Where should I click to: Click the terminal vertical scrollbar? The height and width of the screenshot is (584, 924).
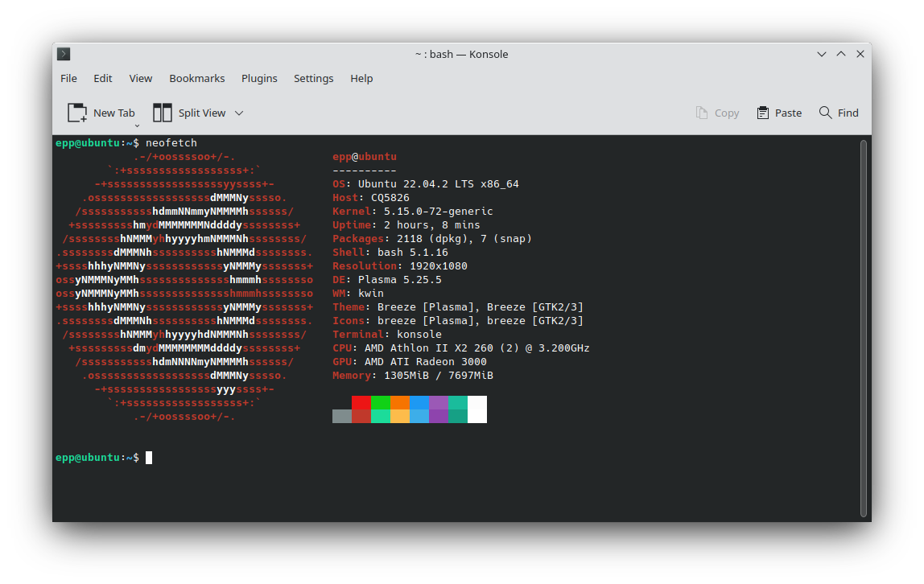click(x=864, y=327)
